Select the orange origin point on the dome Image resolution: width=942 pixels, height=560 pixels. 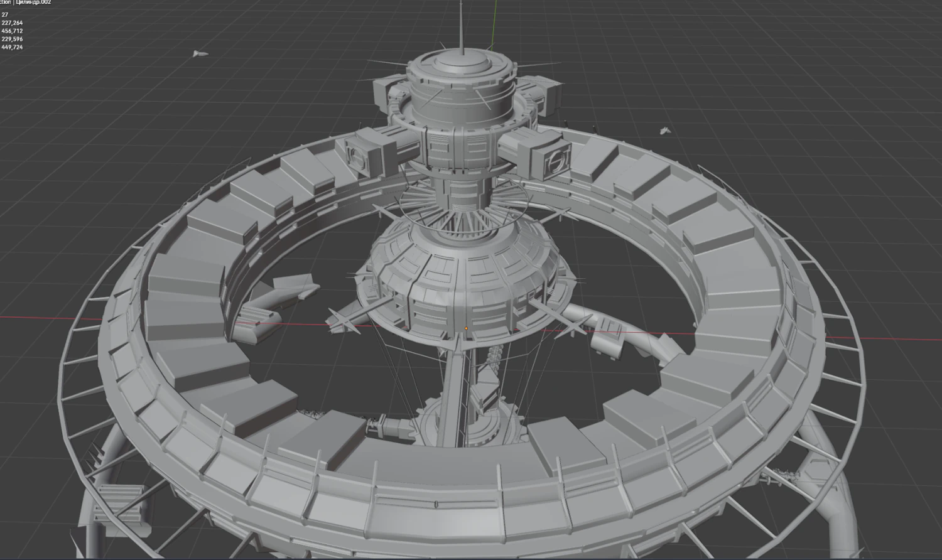pos(467,328)
